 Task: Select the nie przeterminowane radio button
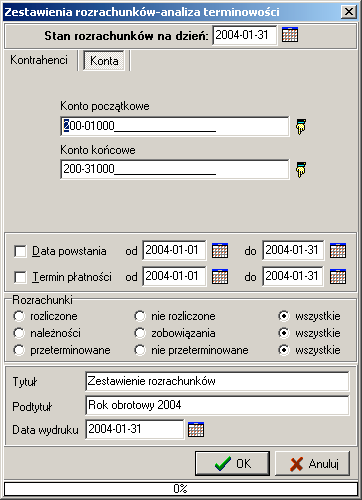140,350
